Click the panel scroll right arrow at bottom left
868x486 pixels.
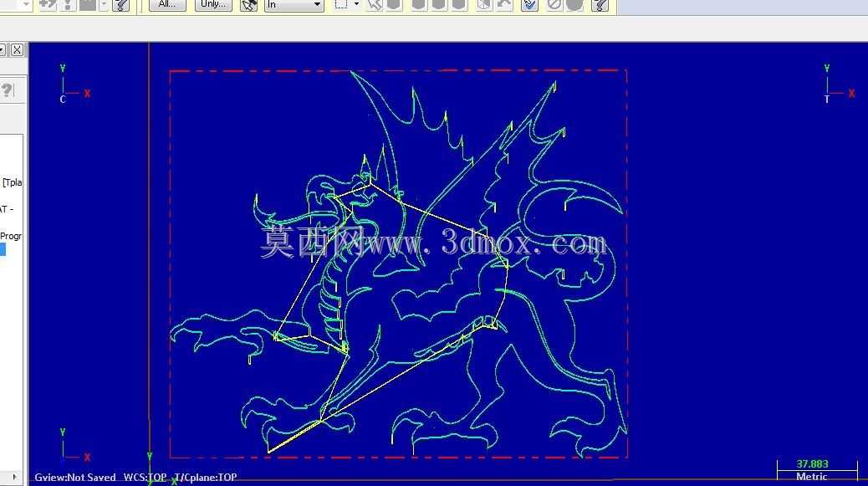(14, 477)
